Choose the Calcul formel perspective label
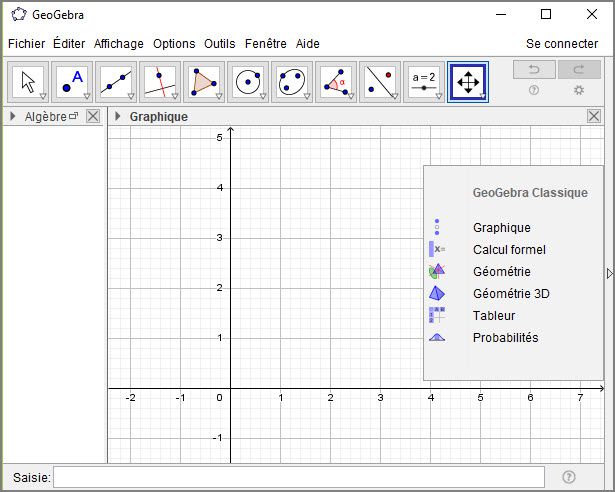 click(x=509, y=250)
